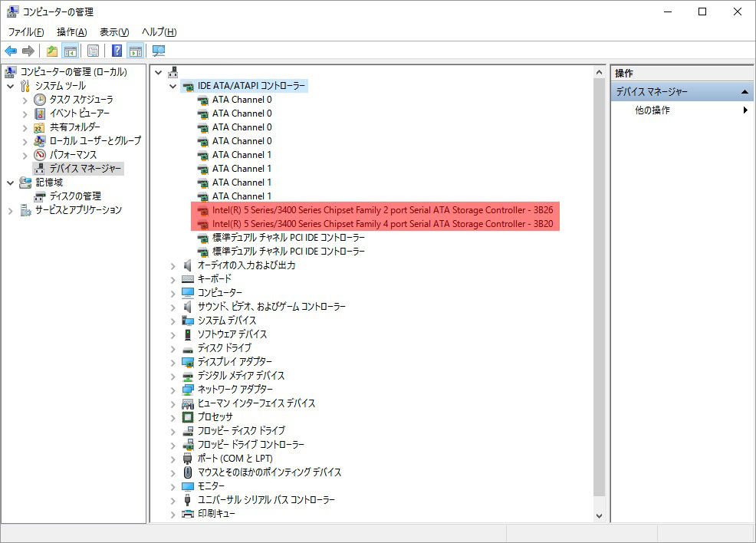Click the タスク スケジューラ clock icon
The height and width of the screenshot is (543, 756).
[x=40, y=100]
